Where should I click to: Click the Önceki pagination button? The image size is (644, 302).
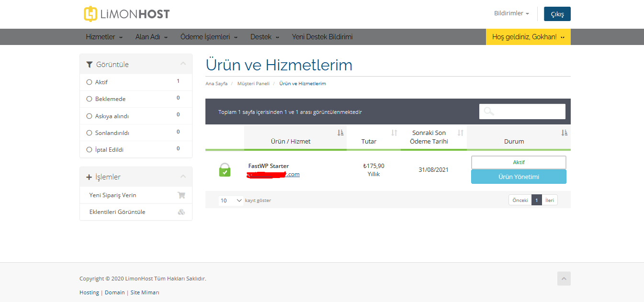tap(520, 200)
